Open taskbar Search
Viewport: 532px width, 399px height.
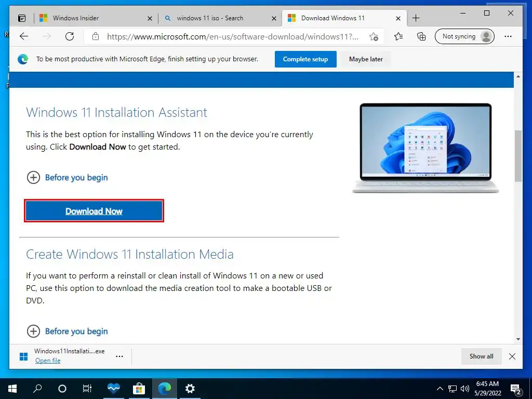point(37,389)
